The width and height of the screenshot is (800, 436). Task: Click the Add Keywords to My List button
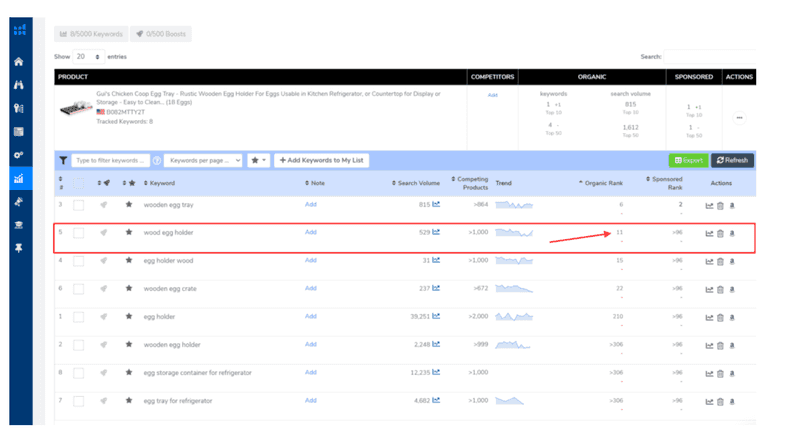point(322,160)
